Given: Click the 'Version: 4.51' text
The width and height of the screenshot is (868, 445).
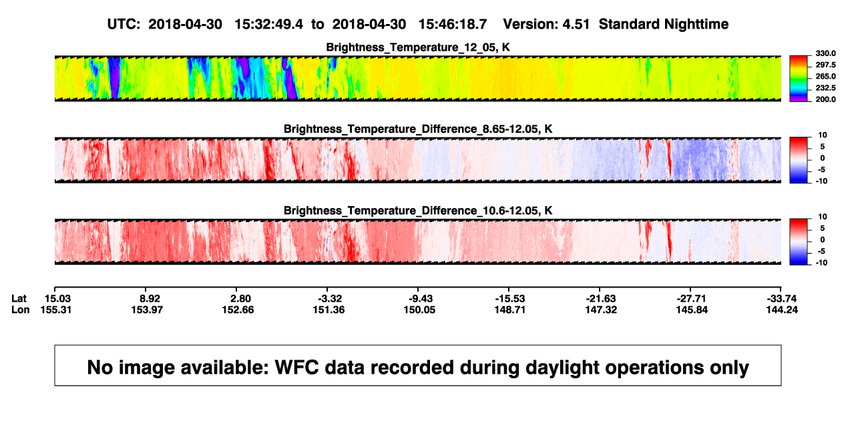Looking at the screenshot, I should click(x=548, y=24).
